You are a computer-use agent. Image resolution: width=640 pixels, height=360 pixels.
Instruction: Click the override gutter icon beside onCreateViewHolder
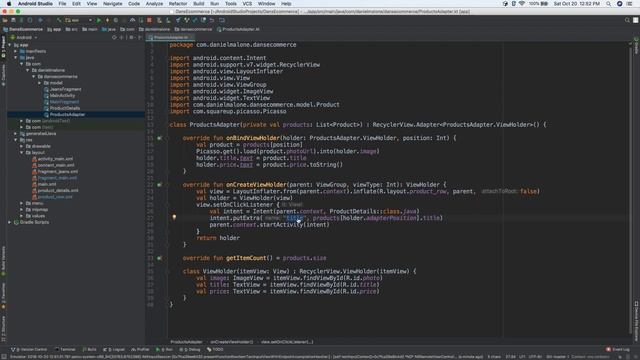(x=160, y=184)
